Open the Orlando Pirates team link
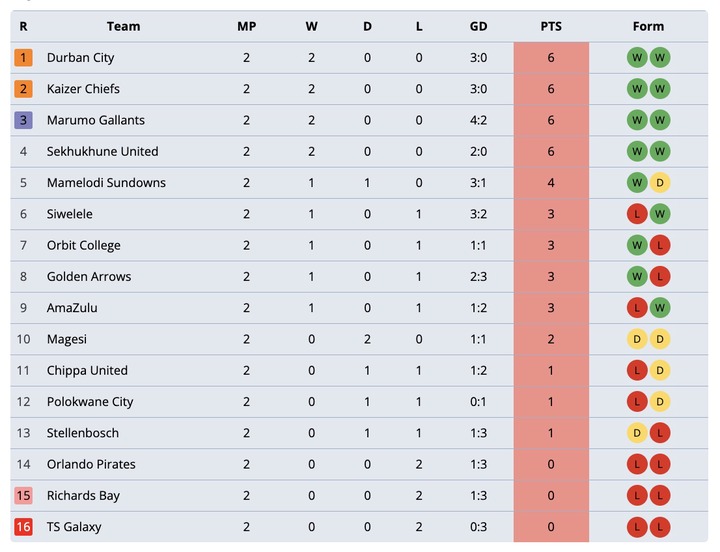 click(x=91, y=464)
